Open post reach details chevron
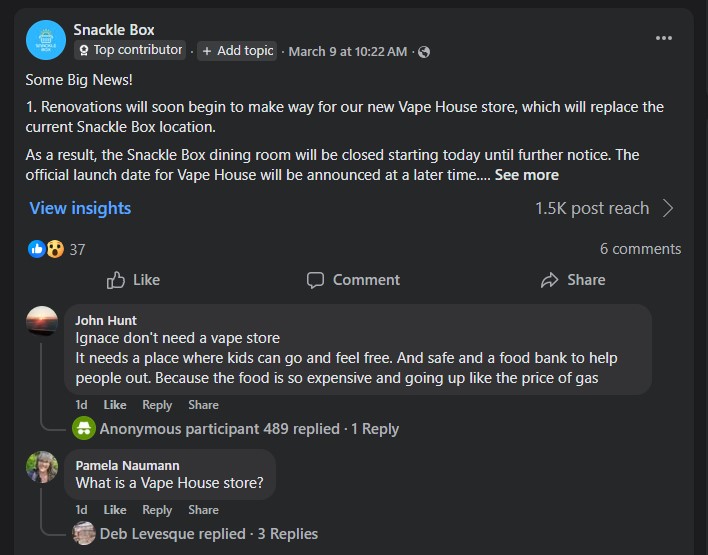 (668, 208)
